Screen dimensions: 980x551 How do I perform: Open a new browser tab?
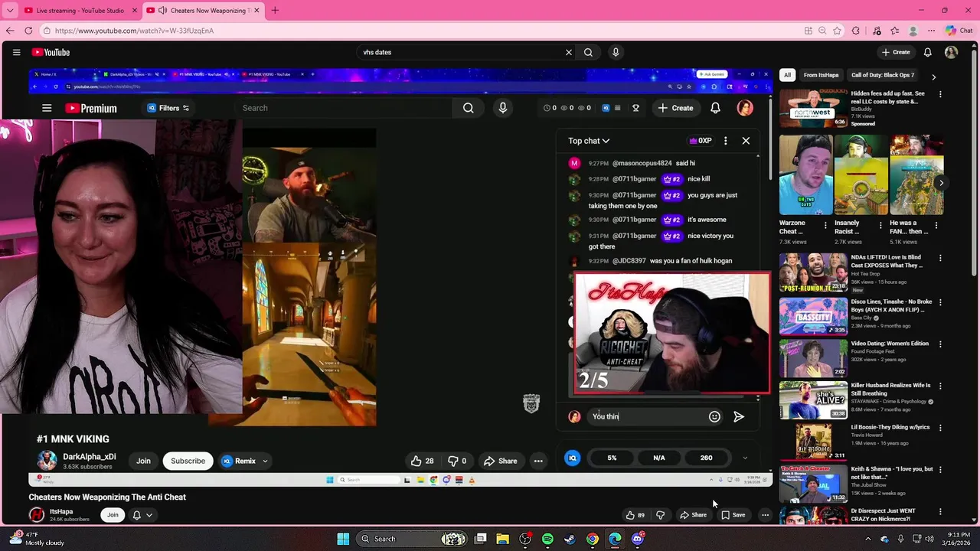[275, 11]
